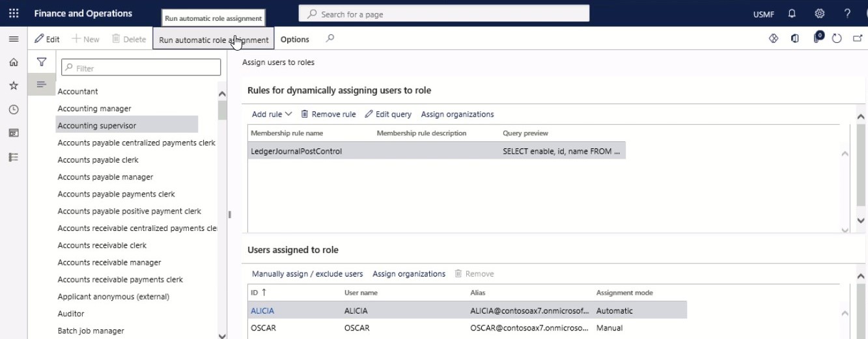
Task: Click New in the action pane
Action: [x=85, y=39]
